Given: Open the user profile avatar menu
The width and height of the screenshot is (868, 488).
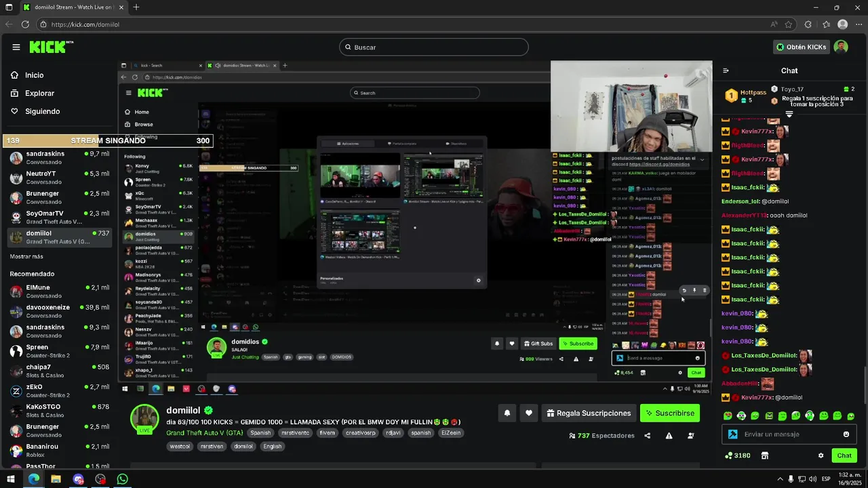Looking at the screenshot, I should [841, 47].
